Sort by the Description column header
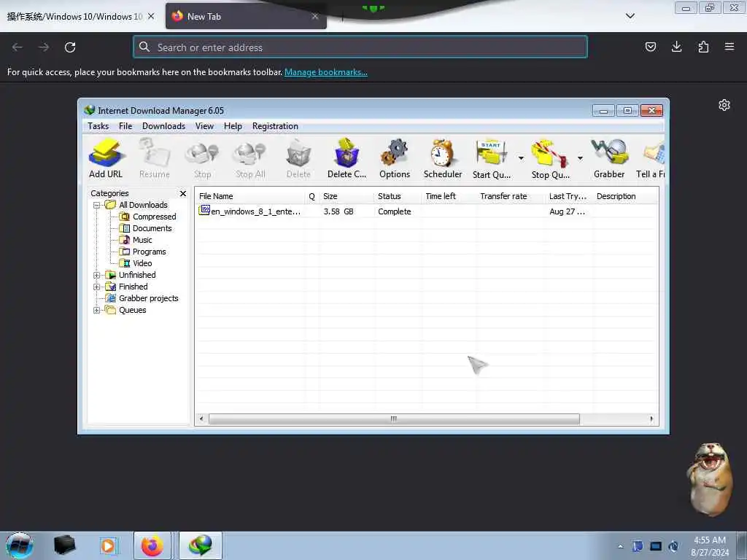747x560 pixels. coord(625,196)
